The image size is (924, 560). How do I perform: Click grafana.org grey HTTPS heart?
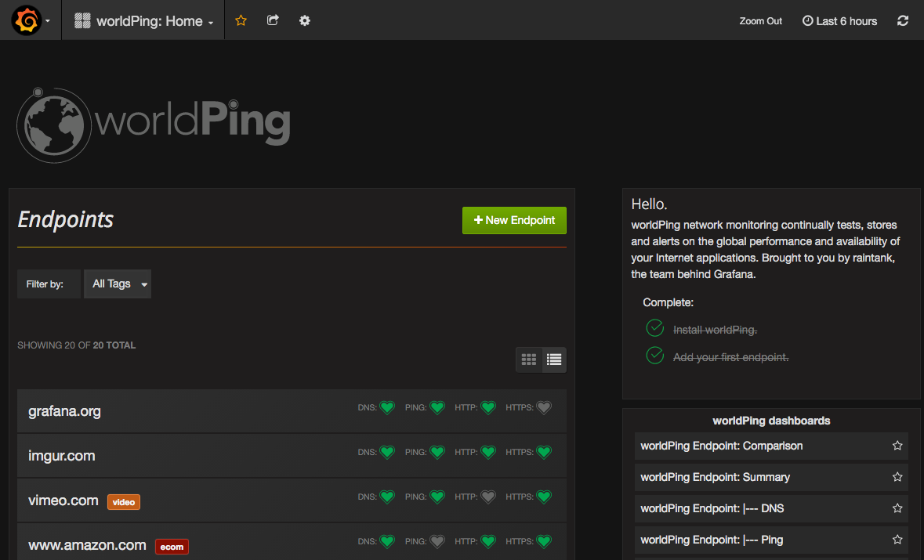[544, 407]
